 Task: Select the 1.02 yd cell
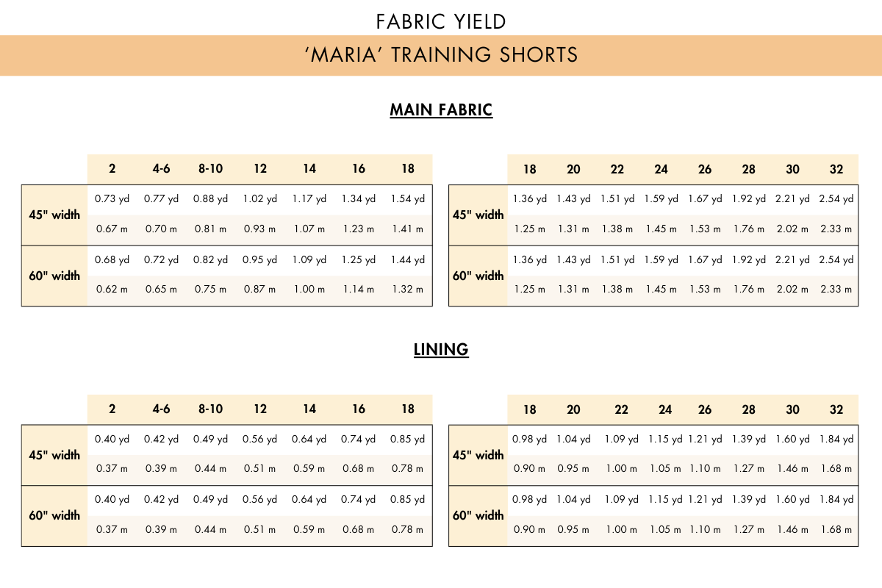tap(259, 199)
